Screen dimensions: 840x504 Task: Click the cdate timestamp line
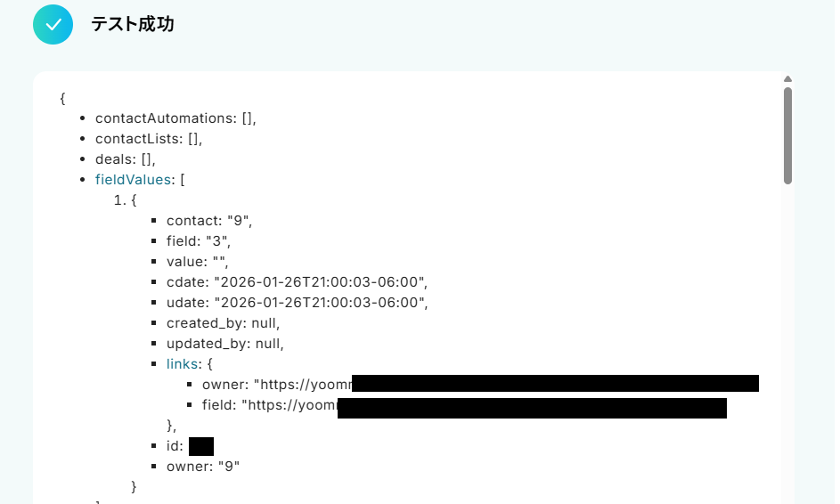click(297, 282)
